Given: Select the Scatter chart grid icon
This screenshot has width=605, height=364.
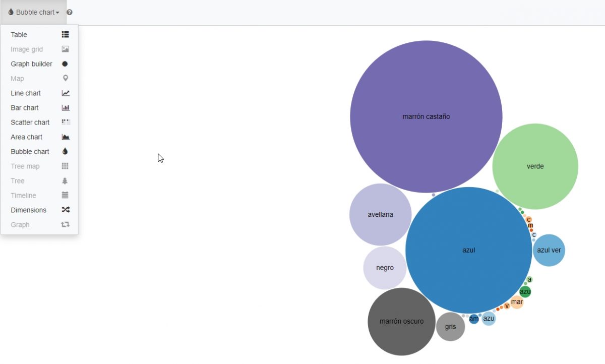Looking at the screenshot, I should (x=65, y=122).
